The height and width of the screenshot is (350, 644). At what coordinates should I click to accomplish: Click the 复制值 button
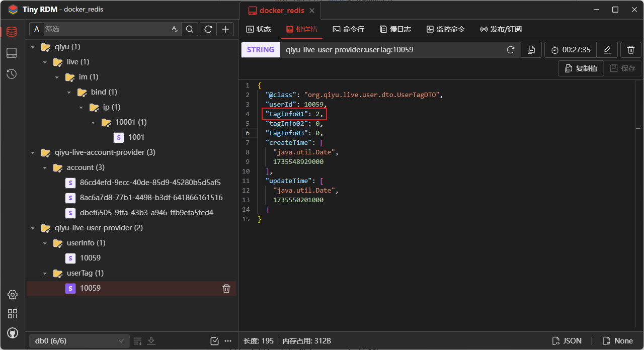(x=581, y=68)
